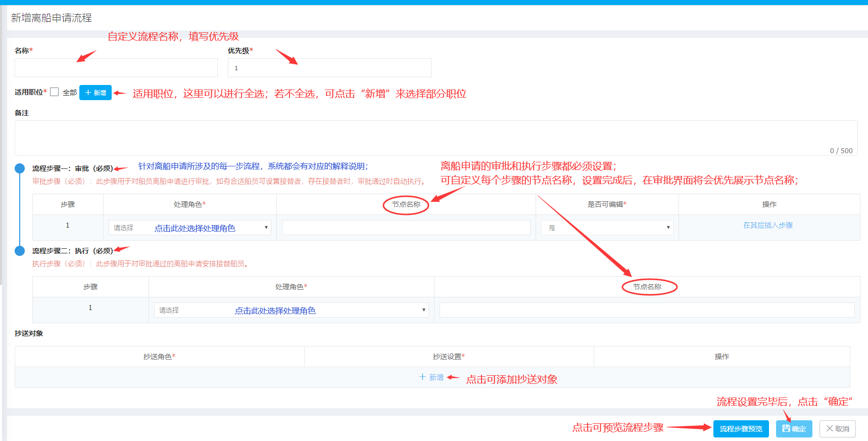Click the 流程步骤一 blue timeline dot
Screen dimensions: 868x441
[x=20, y=168]
